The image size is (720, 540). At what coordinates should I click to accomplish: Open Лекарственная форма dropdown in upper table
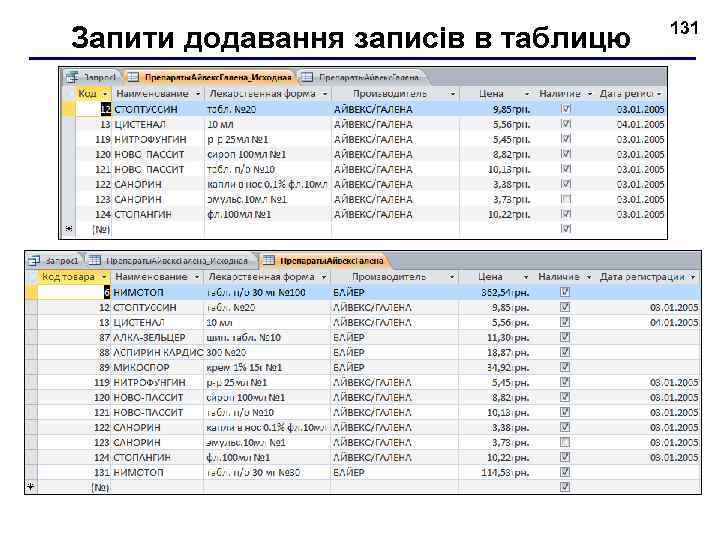(325, 94)
